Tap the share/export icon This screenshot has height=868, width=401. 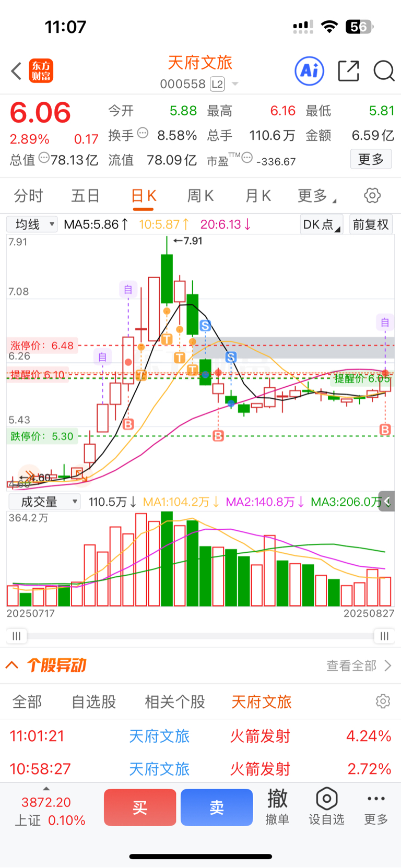point(348,71)
